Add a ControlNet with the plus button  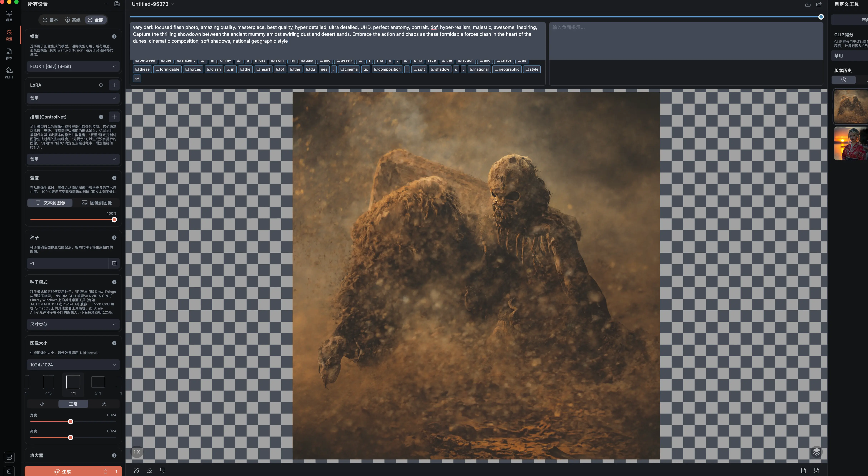[x=114, y=117]
